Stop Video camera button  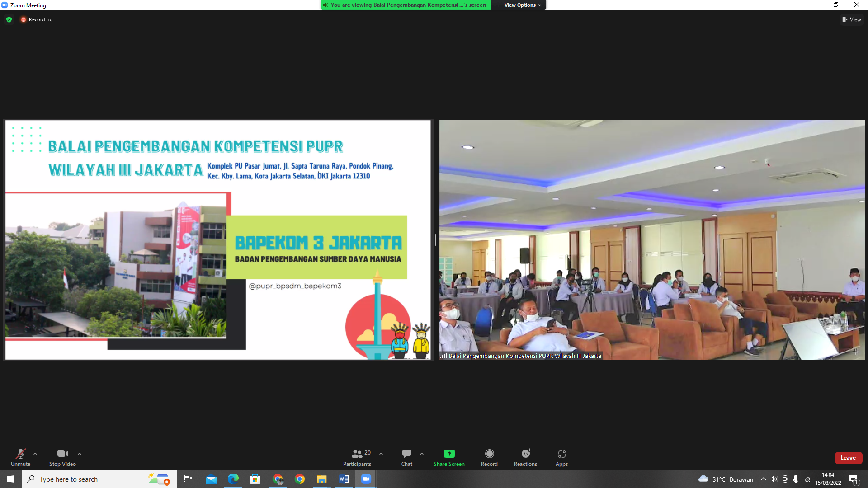(62, 457)
